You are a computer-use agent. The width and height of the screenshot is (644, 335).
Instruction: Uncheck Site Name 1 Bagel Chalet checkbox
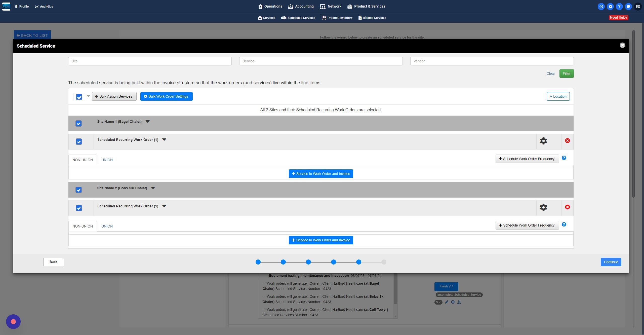pos(78,124)
